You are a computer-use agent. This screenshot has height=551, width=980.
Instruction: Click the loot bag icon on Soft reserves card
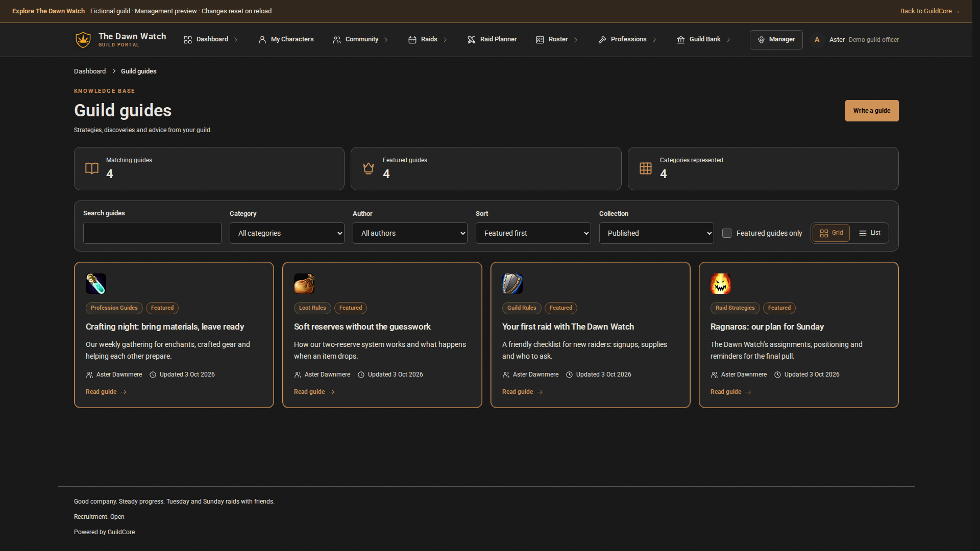pyautogui.click(x=304, y=284)
